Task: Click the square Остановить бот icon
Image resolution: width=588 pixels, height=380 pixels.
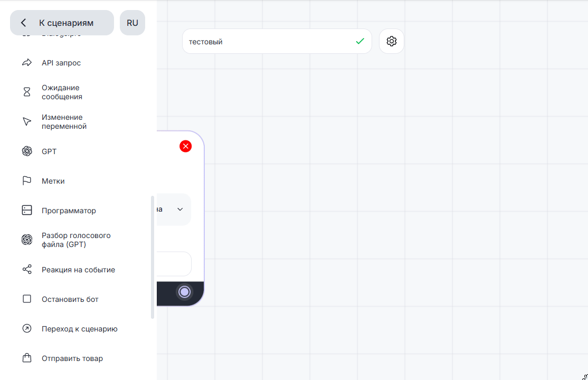Action: tap(27, 299)
